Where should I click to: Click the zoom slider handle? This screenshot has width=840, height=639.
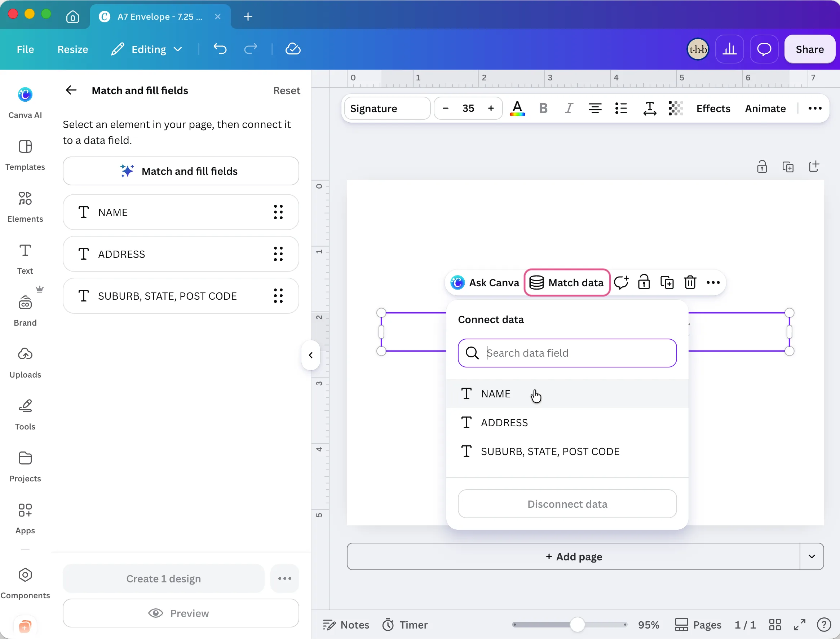coord(577,625)
